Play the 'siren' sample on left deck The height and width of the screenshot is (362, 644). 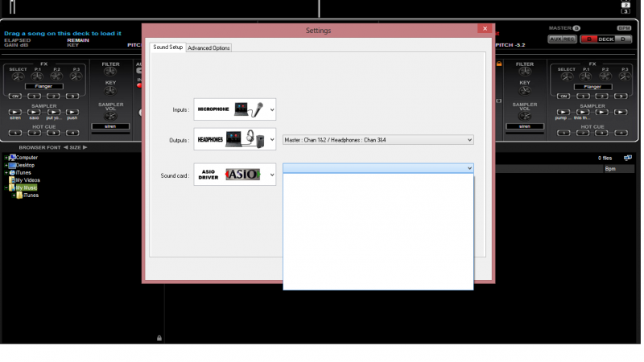[x=15, y=112]
